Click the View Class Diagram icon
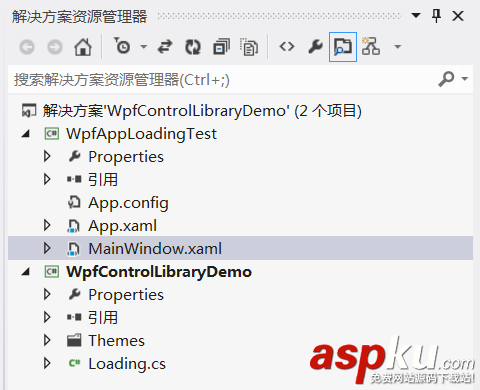This screenshot has width=480, height=390. coord(371,46)
